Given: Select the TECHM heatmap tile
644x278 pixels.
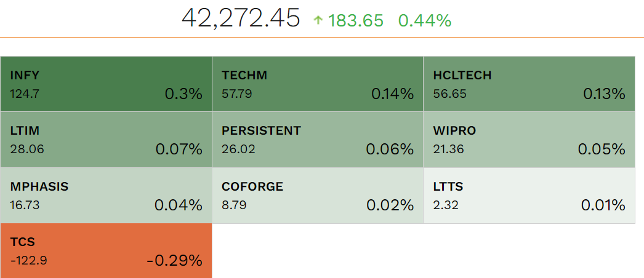Looking at the screenshot, I should (317, 84).
